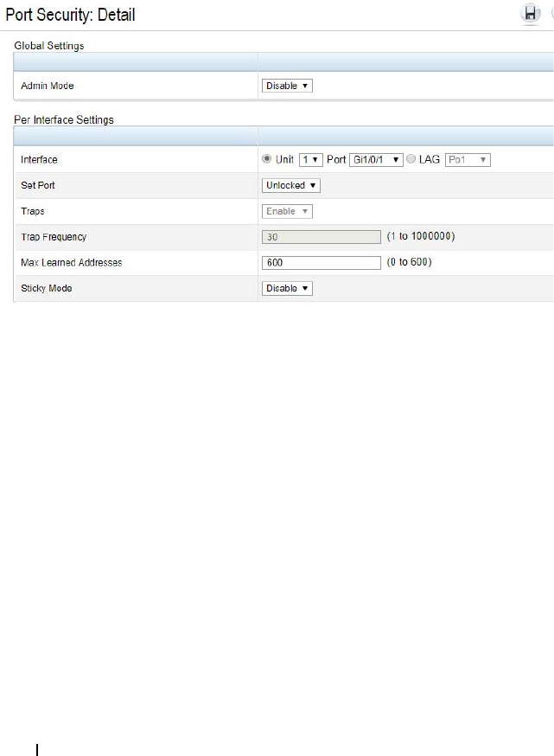
Task: Click the Global Settings section label
Action: pos(49,46)
